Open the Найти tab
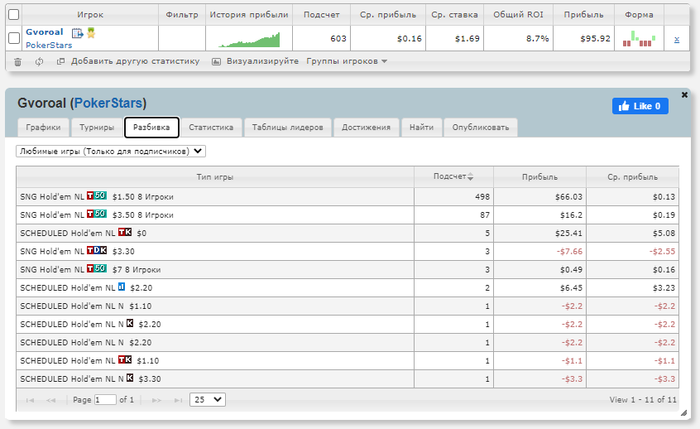 tap(421, 127)
